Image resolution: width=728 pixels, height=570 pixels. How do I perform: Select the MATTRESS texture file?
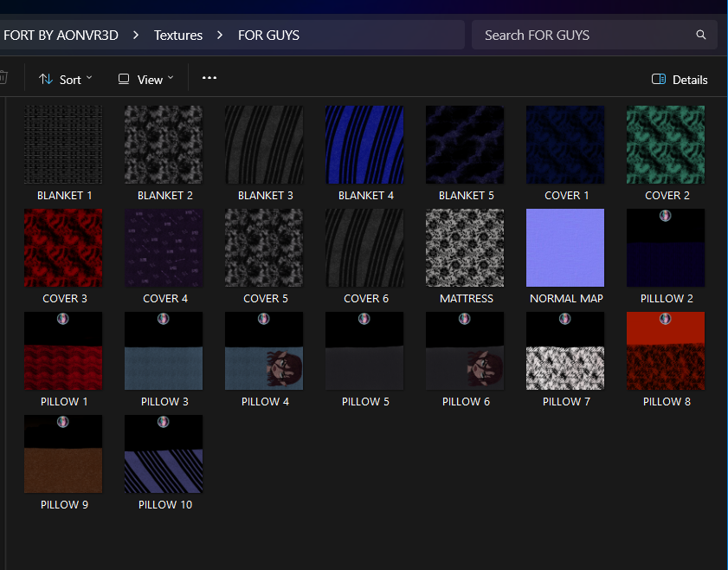coord(465,249)
